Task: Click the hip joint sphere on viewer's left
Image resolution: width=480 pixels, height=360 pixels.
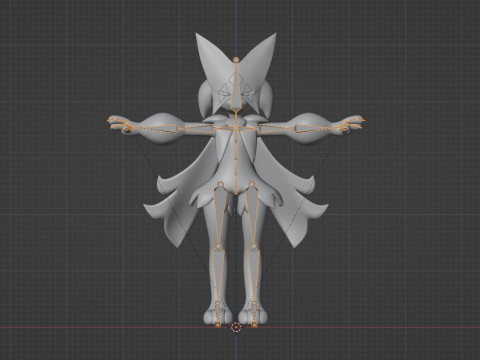Action: (220, 183)
